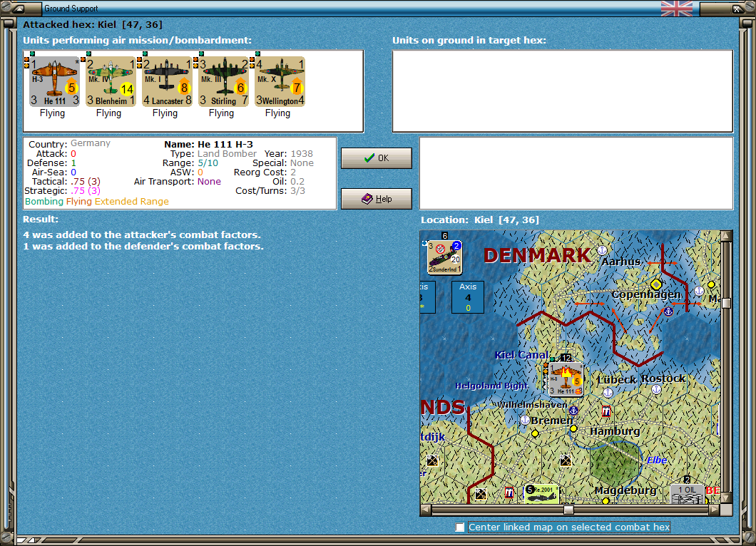Click the Year 1938 value

pyautogui.click(x=302, y=154)
